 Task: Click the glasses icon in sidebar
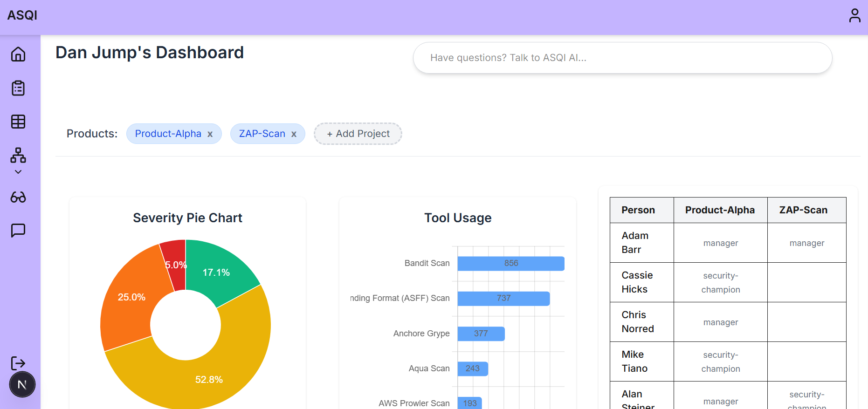coord(18,198)
